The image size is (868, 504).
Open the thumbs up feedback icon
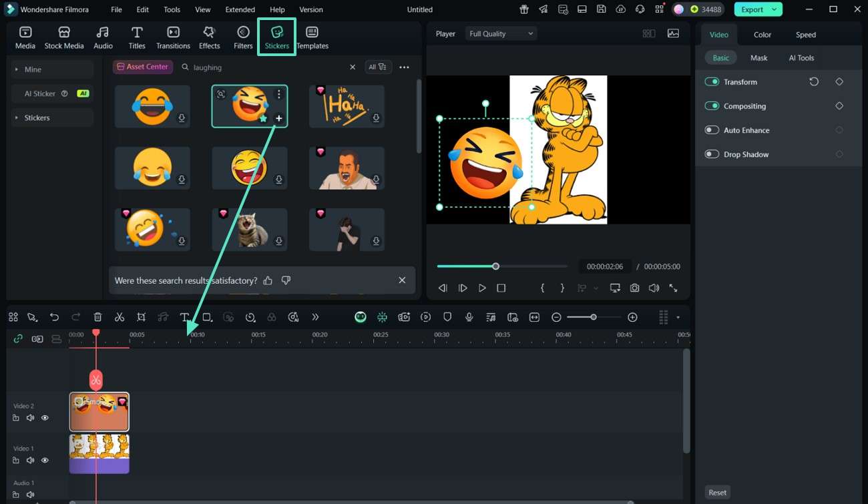pyautogui.click(x=268, y=280)
